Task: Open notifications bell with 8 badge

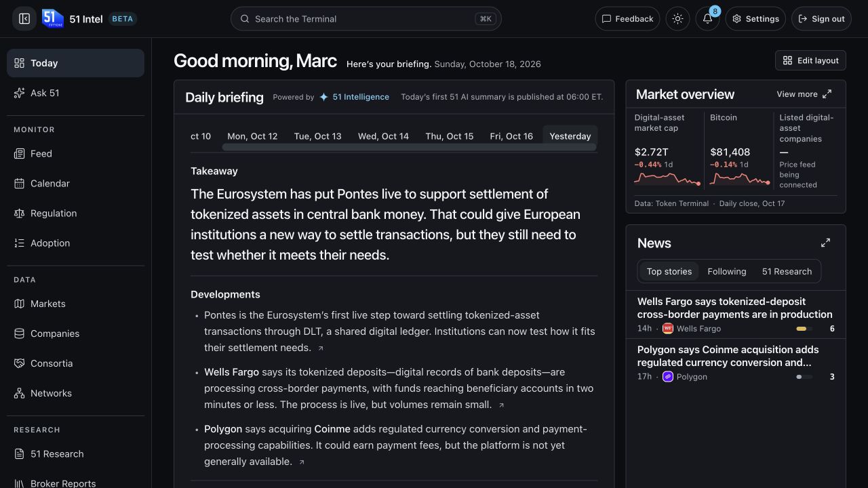Action: (707, 19)
